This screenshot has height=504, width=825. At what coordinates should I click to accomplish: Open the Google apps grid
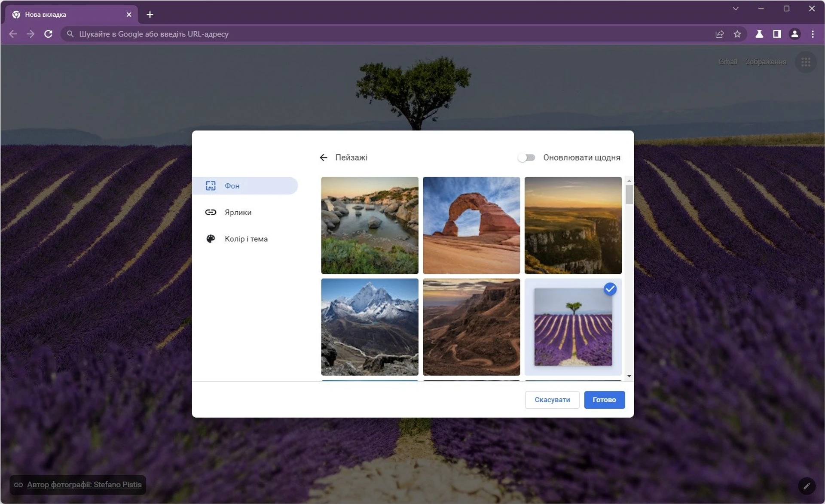coord(806,62)
